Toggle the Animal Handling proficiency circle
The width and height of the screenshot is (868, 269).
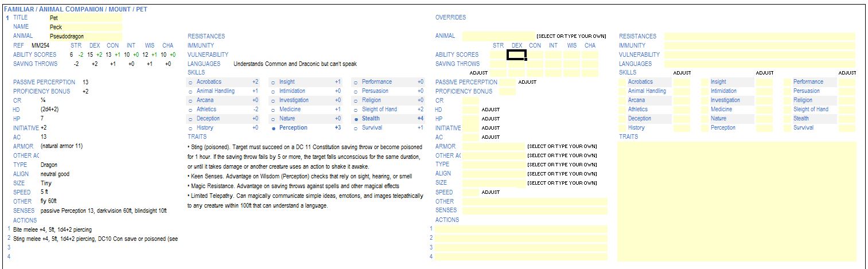pyautogui.click(x=190, y=92)
